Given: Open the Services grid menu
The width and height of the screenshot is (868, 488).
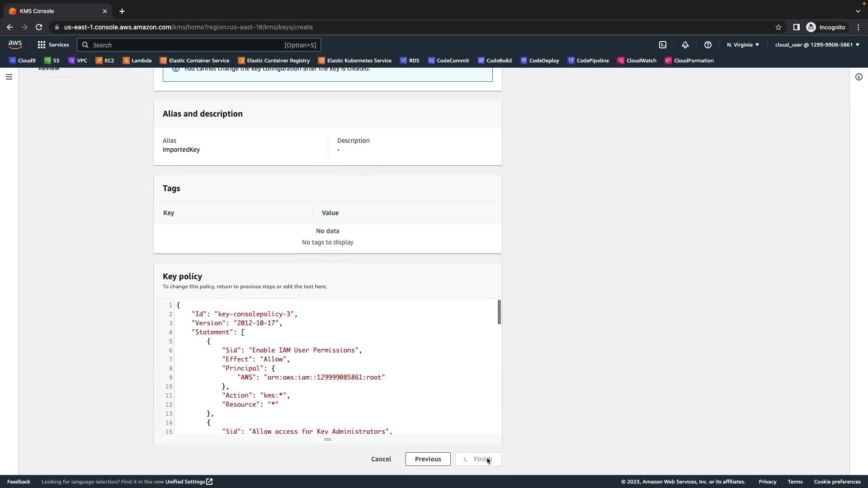Looking at the screenshot, I should click(x=53, y=45).
